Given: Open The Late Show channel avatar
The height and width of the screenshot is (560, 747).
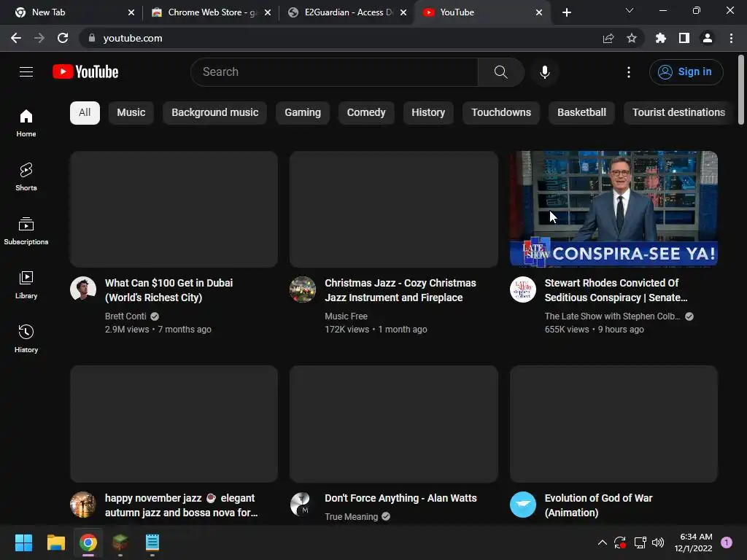Looking at the screenshot, I should [x=522, y=289].
